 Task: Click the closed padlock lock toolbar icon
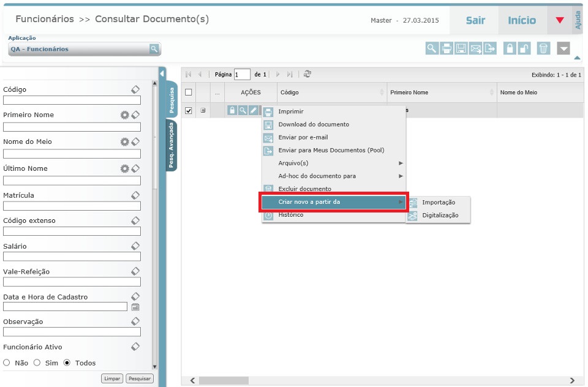coord(510,49)
